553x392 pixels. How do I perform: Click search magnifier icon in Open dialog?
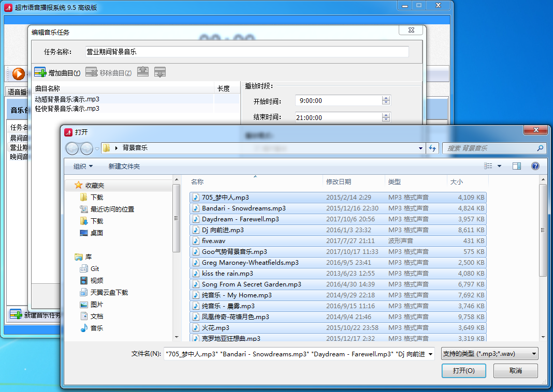click(540, 148)
